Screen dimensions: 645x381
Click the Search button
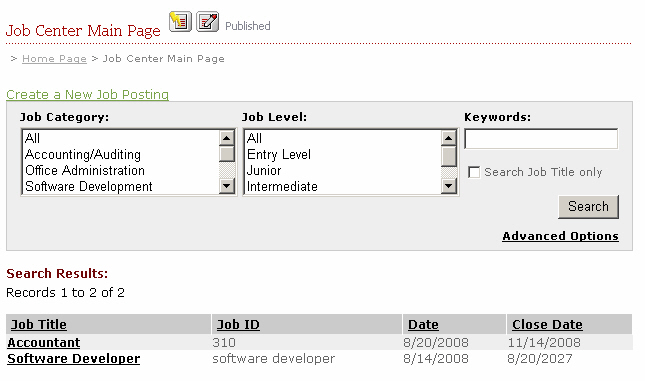(x=588, y=207)
